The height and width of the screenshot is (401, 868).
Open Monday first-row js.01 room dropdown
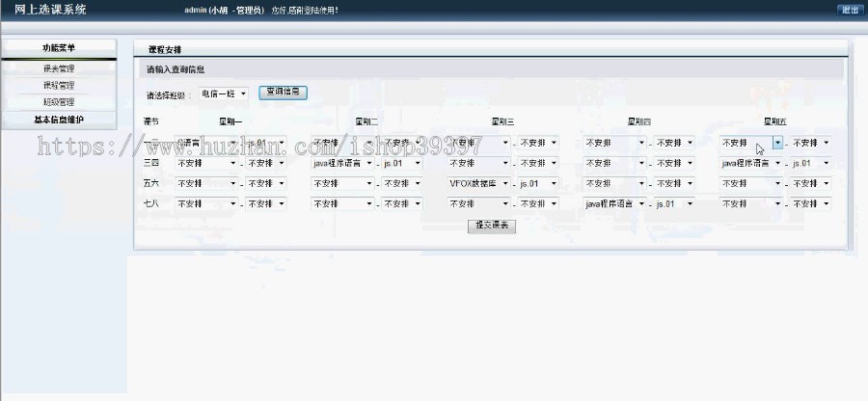tap(266, 143)
